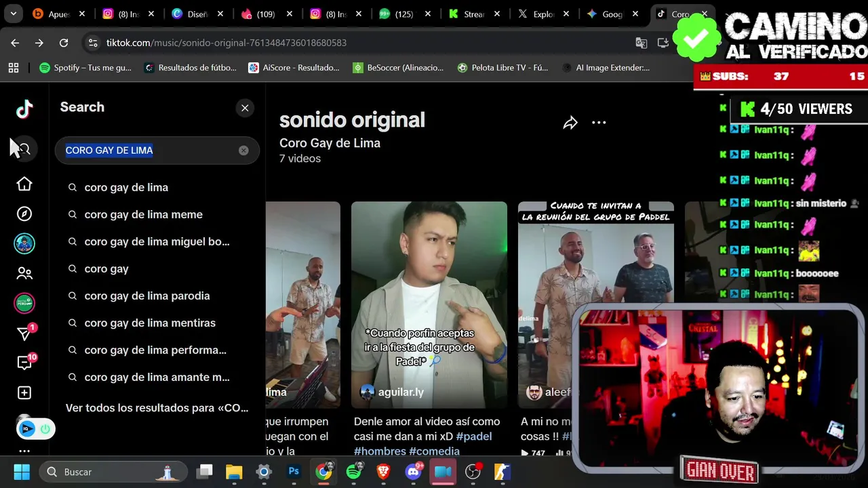Switch to the Kick Stream tab
Image resolution: width=868 pixels, height=488 pixels.
475,14
